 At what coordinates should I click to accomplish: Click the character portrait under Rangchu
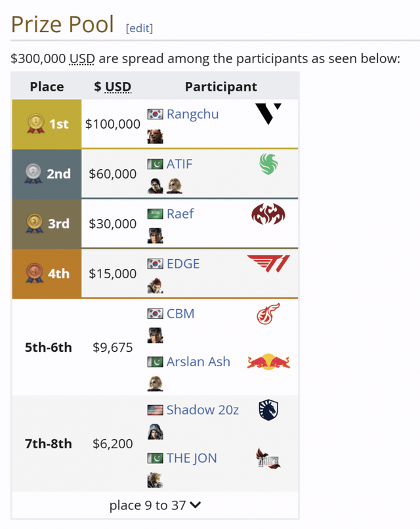point(155,137)
